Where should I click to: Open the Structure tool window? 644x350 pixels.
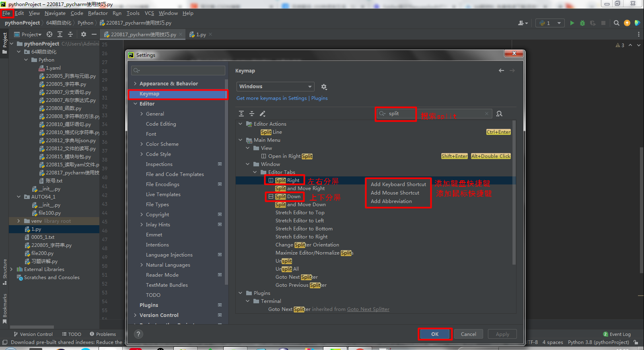tap(5, 272)
